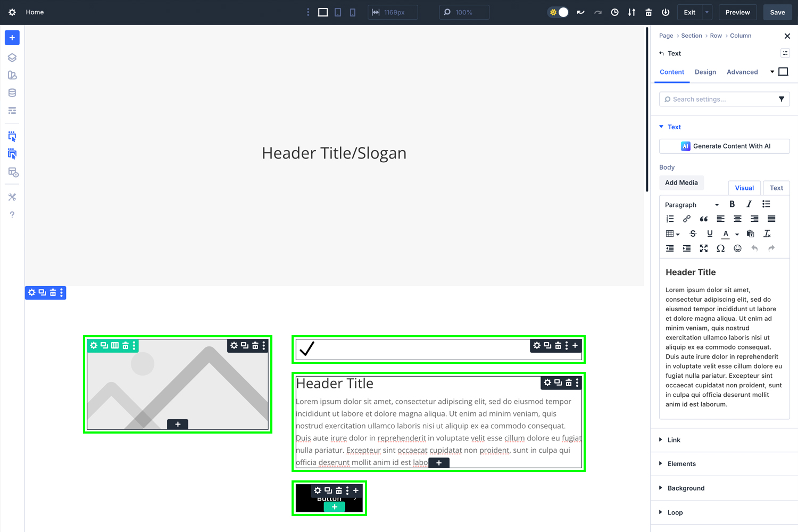This screenshot has width=798, height=532.
Task: Switch to tablet preview mode
Action: pos(338,12)
